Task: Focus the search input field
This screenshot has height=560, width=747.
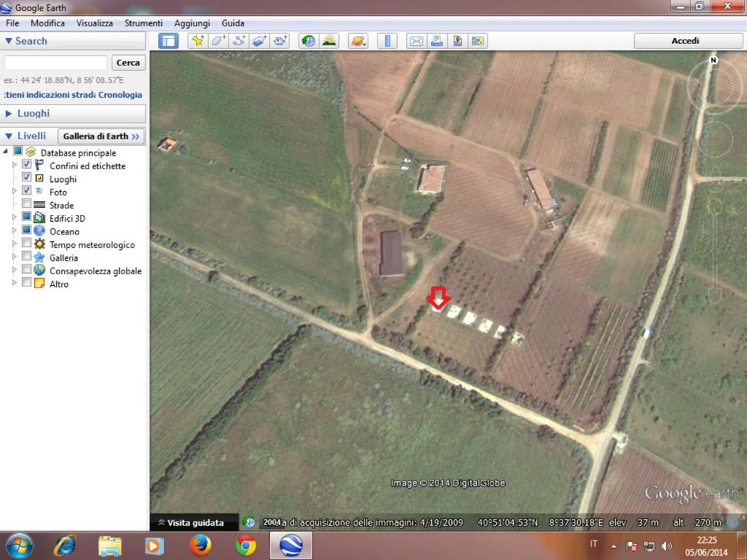Action: point(55,63)
